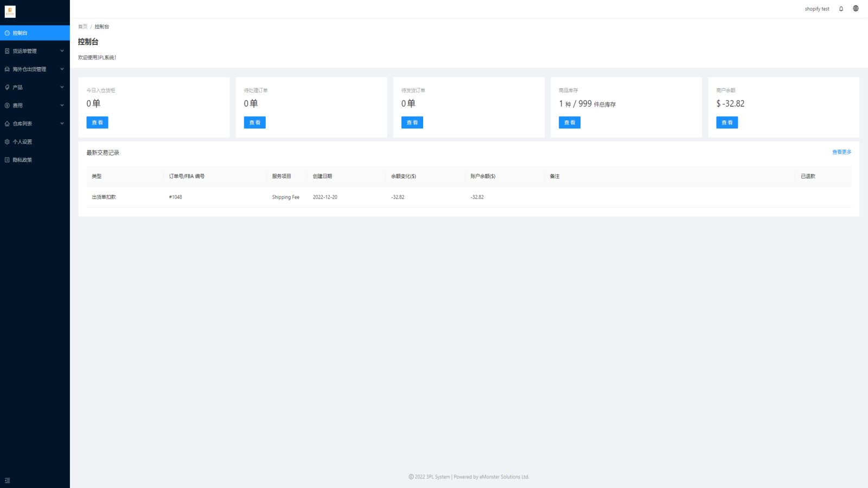Screen dimensions: 868x488
Task: Click the dashboard gauge icon beside 控制台
Action: click(x=7, y=33)
